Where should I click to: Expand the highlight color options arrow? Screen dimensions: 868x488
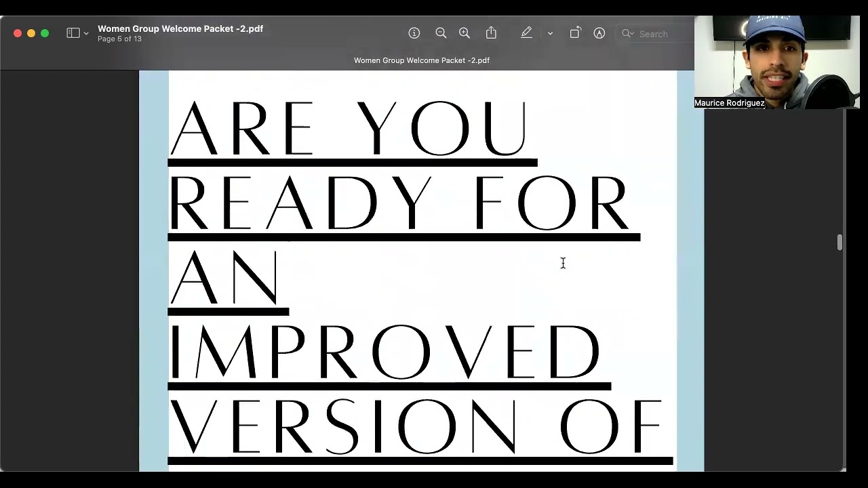click(x=550, y=34)
